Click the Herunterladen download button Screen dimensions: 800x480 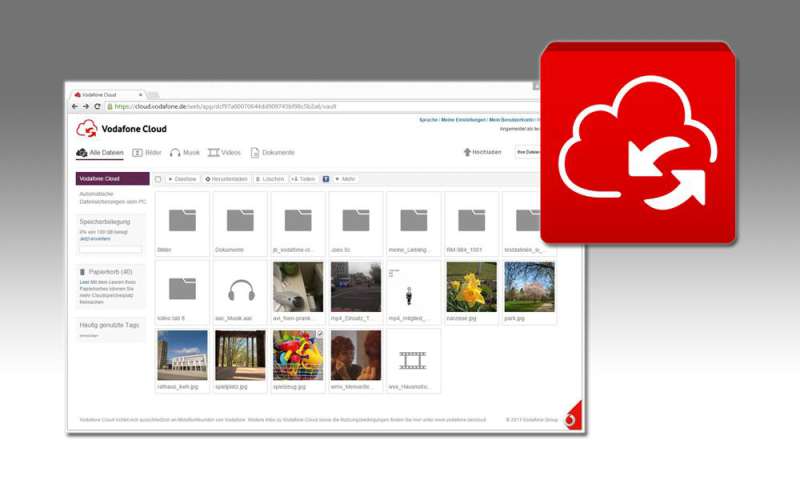pos(226,179)
